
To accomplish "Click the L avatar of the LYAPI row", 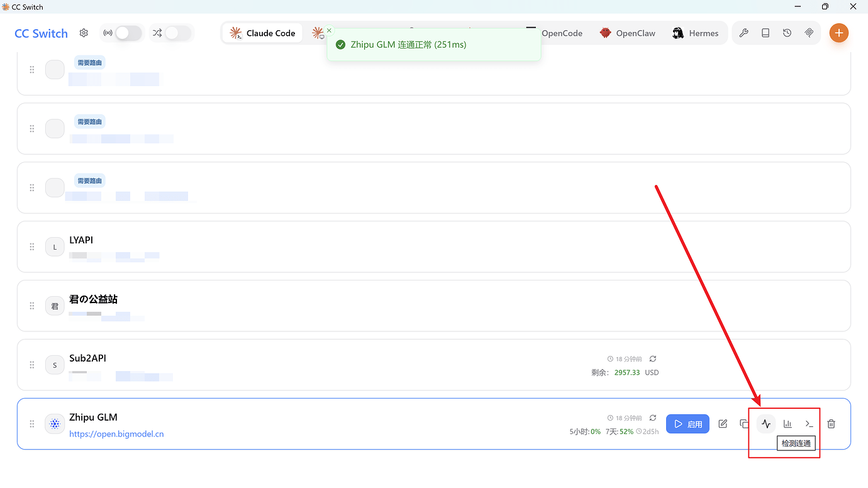I will pyautogui.click(x=55, y=247).
